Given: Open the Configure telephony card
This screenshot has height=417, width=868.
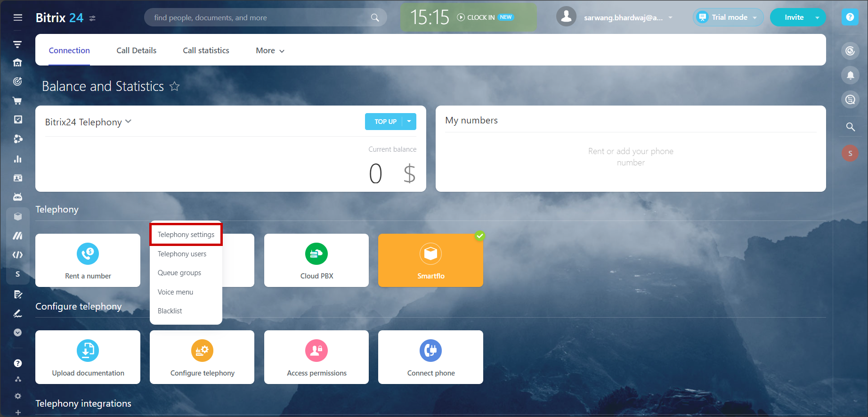Looking at the screenshot, I should pyautogui.click(x=202, y=357).
